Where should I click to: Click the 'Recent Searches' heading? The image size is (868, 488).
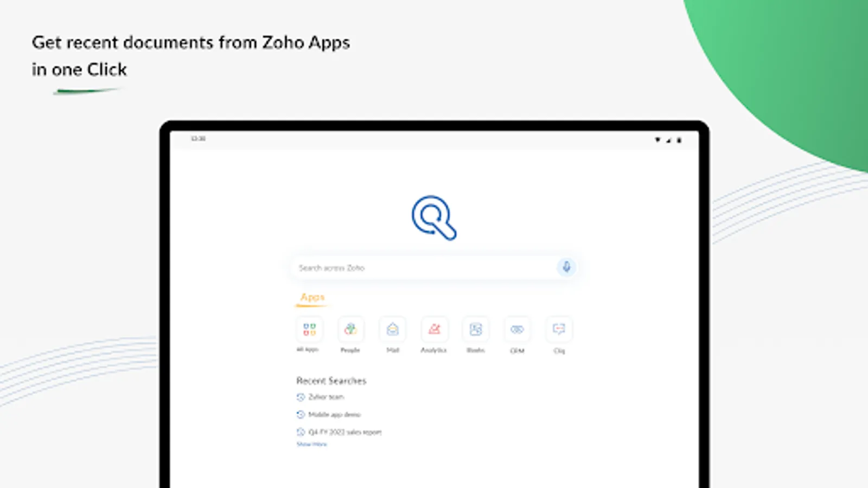click(331, 381)
